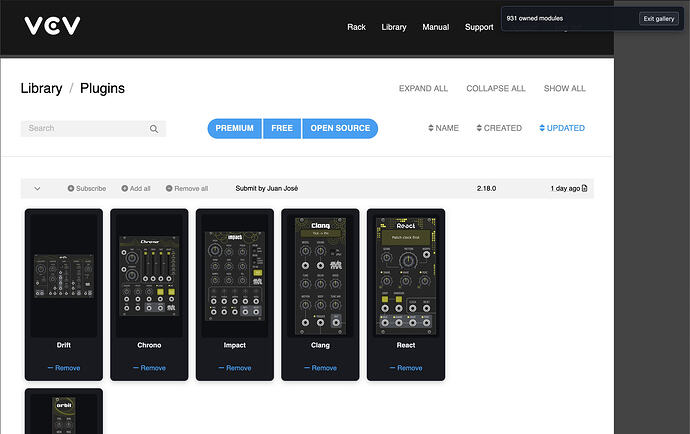690x434 pixels.
Task: Click the Exit gallery button
Action: [659, 18]
